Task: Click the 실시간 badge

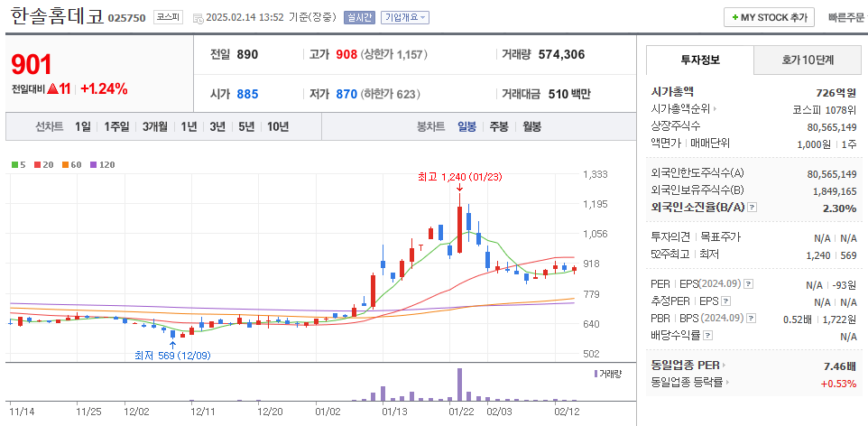Action: click(x=360, y=18)
